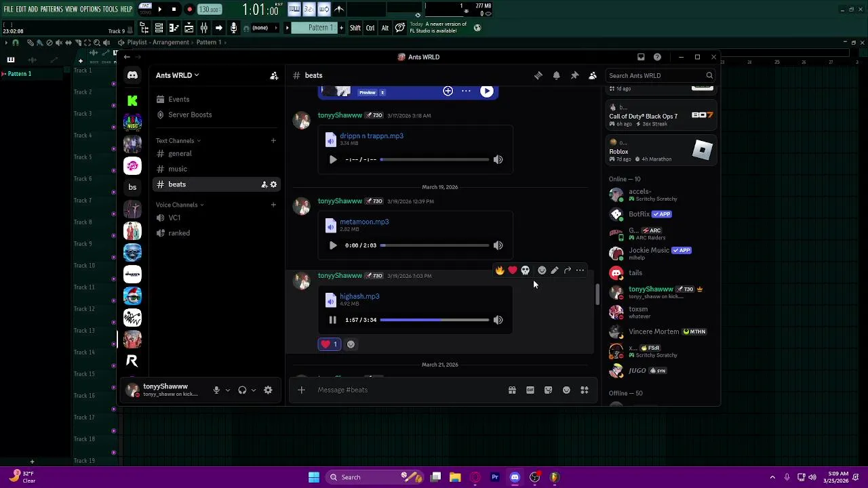Forward the message using arrow icon
The height and width of the screenshot is (488, 868).
pyautogui.click(x=568, y=270)
